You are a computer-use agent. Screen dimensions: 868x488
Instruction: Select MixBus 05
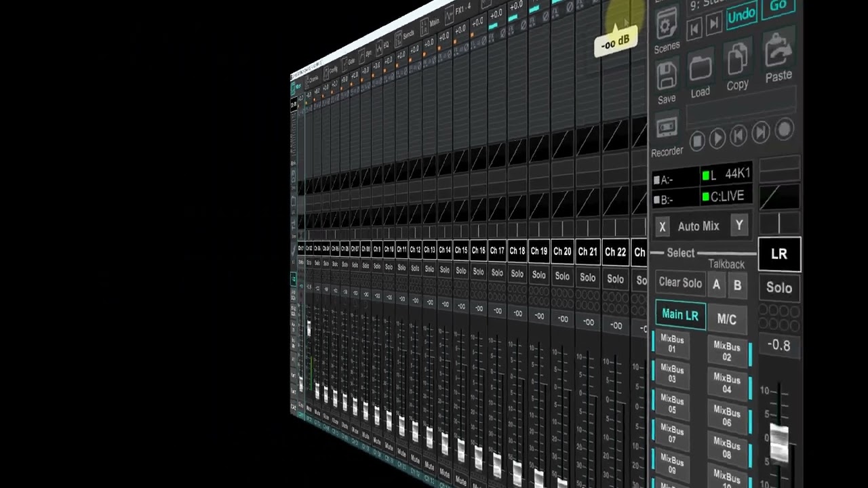click(672, 405)
